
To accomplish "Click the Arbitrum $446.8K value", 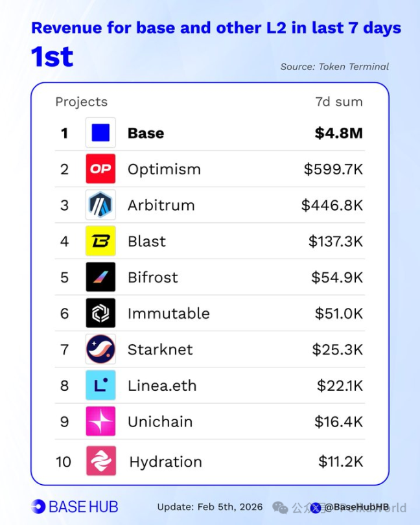I will 332,205.
